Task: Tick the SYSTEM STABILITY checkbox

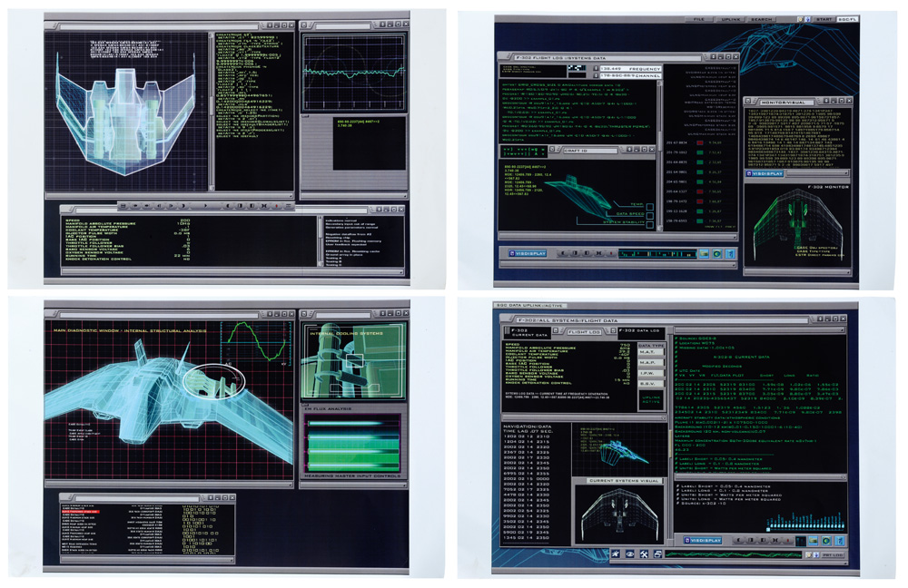Action: (x=650, y=224)
